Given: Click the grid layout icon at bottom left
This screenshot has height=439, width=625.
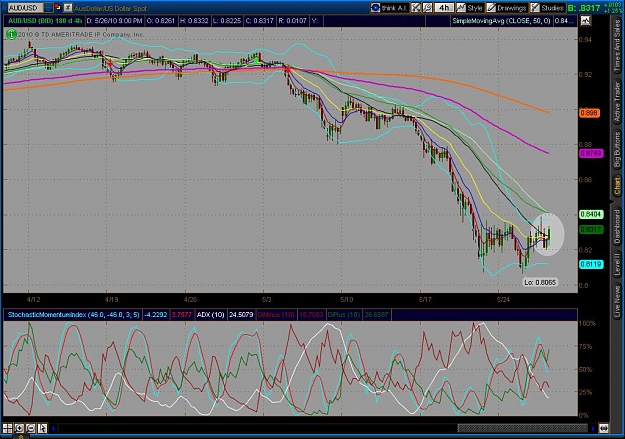Looking at the screenshot, I should (8, 428).
